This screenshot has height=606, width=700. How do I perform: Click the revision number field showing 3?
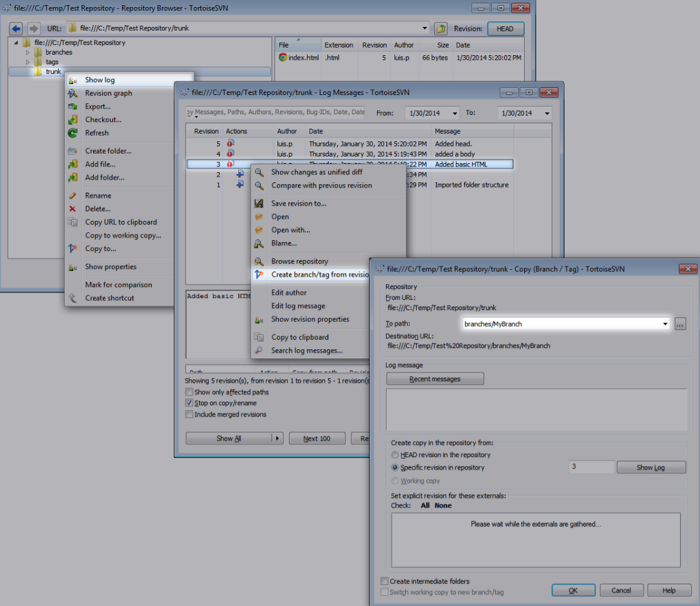pyautogui.click(x=591, y=467)
